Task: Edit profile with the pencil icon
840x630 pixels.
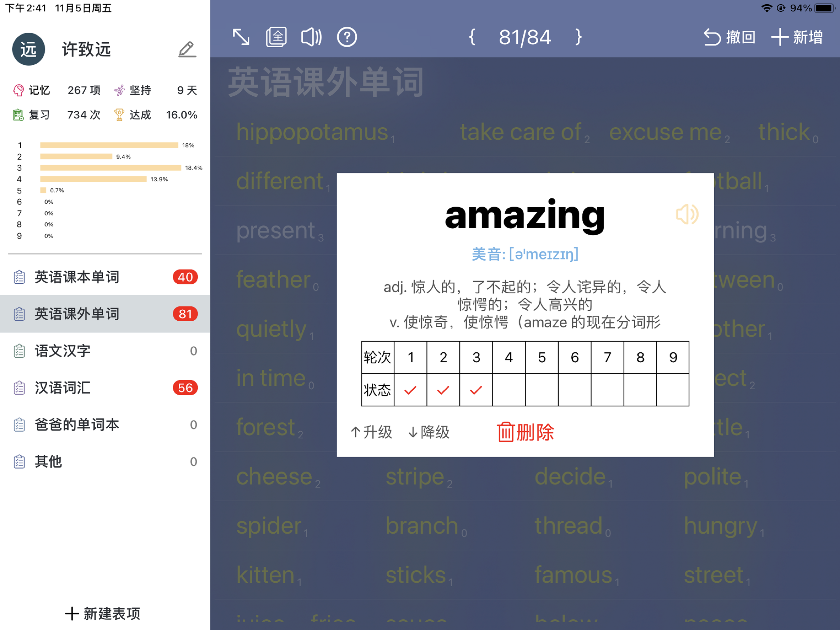Action: [187, 50]
